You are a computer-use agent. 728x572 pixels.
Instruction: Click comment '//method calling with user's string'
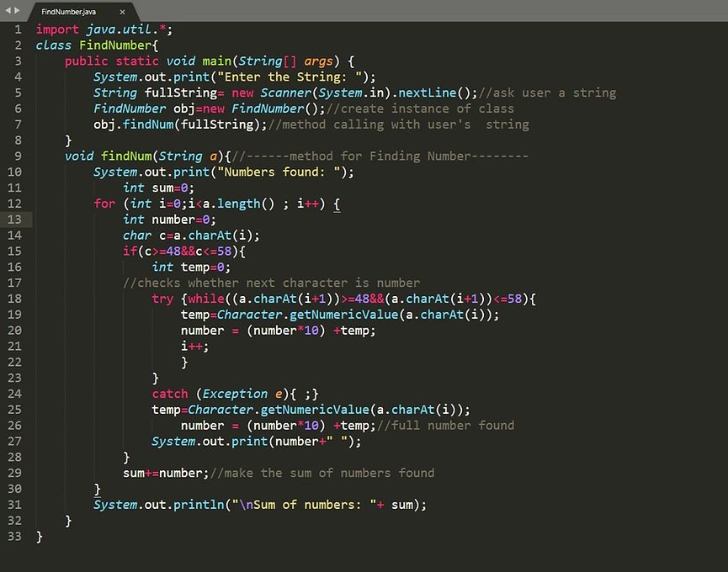[x=398, y=124]
